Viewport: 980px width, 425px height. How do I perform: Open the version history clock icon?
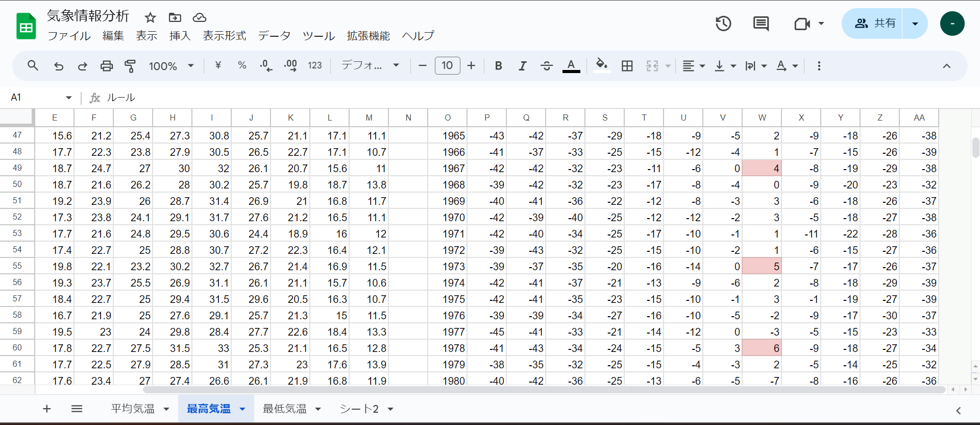(x=723, y=23)
